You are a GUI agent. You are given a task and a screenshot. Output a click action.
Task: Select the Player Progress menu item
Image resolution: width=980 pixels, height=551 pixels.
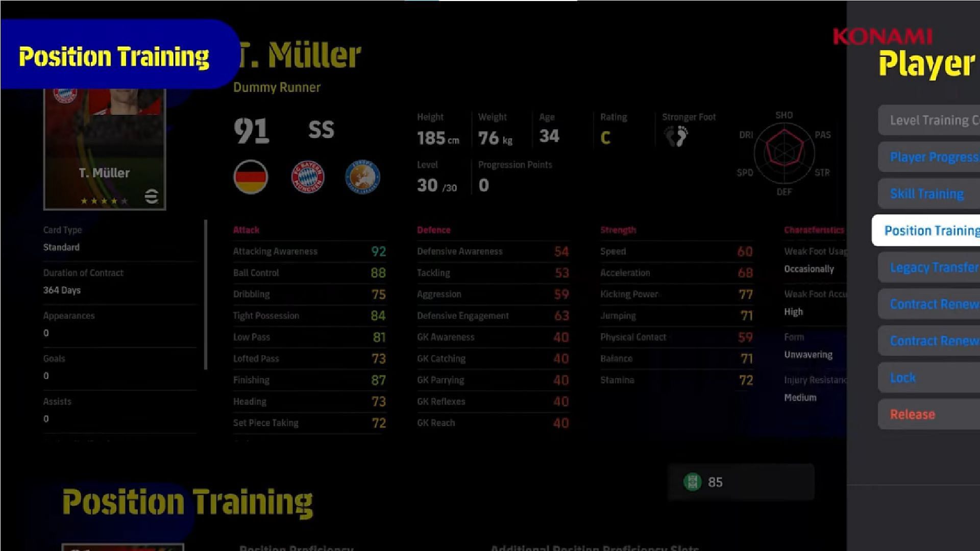(932, 157)
